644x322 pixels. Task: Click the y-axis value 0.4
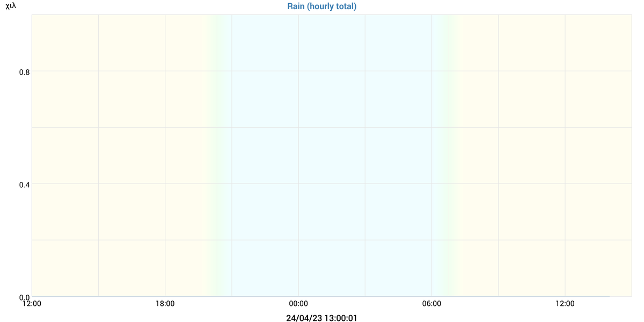click(24, 184)
